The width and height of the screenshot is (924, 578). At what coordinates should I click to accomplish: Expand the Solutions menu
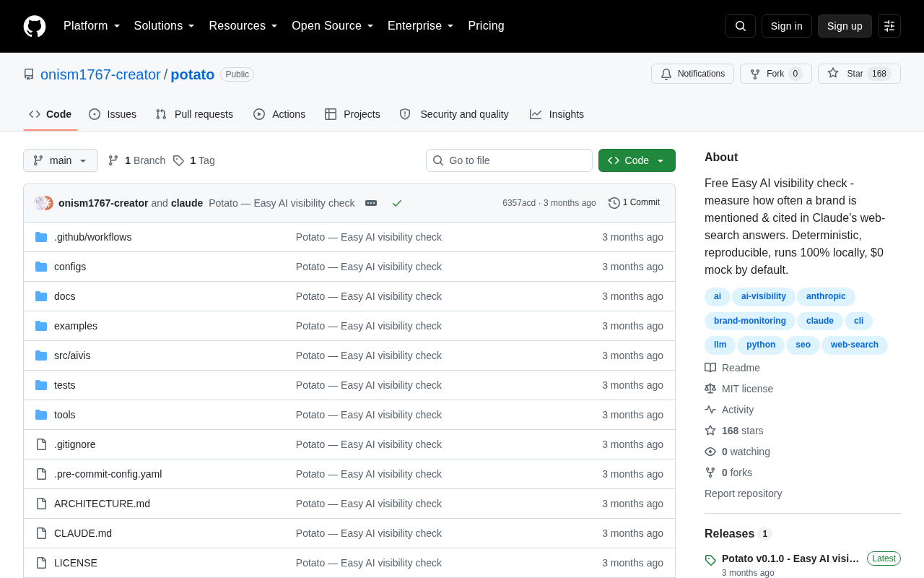[164, 26]
